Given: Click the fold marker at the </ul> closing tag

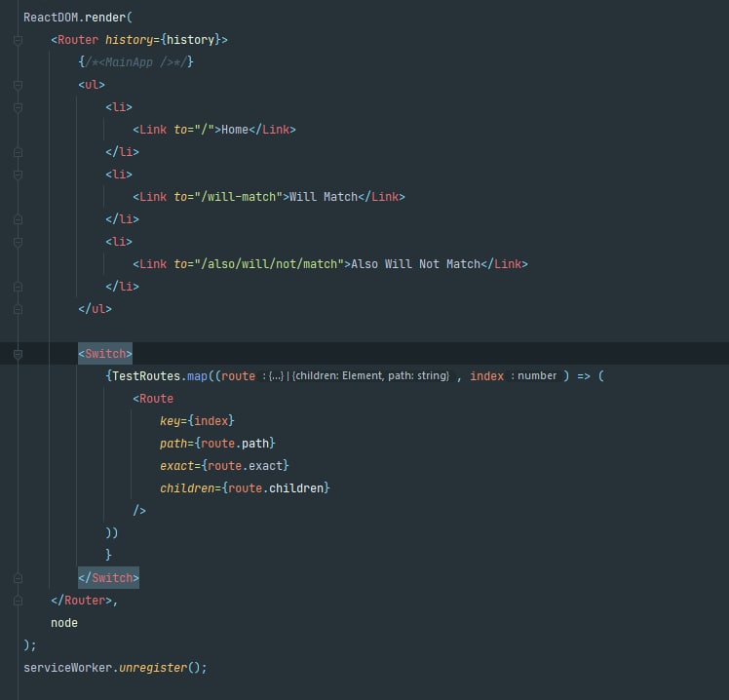Looking at the screenshot, I should coord(19,309).
